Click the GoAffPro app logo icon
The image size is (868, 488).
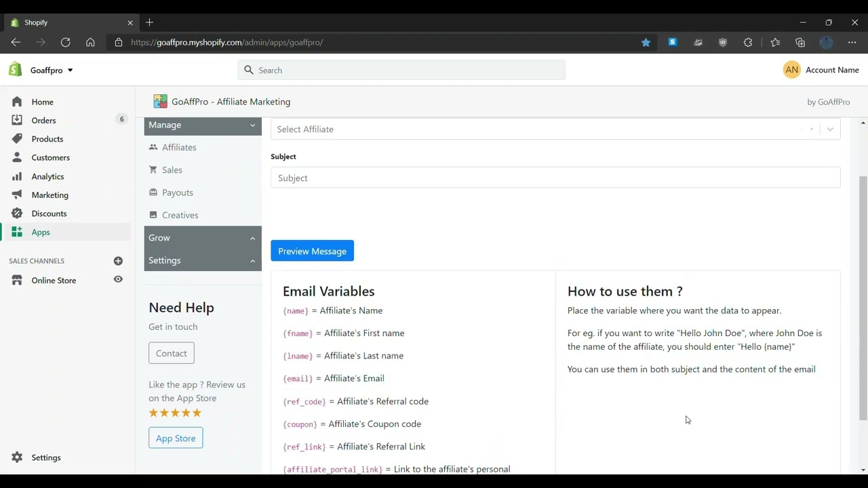(x=160, y=102)
